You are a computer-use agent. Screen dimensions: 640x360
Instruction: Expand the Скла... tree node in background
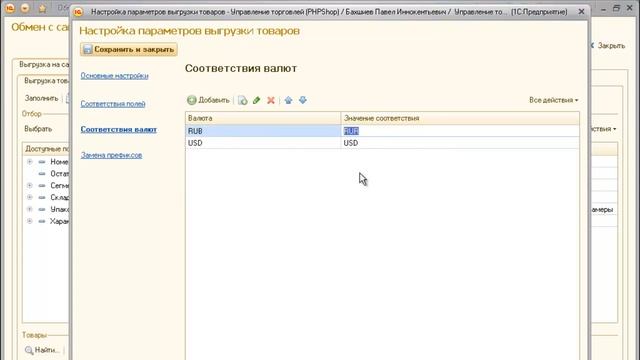[29, 198]
